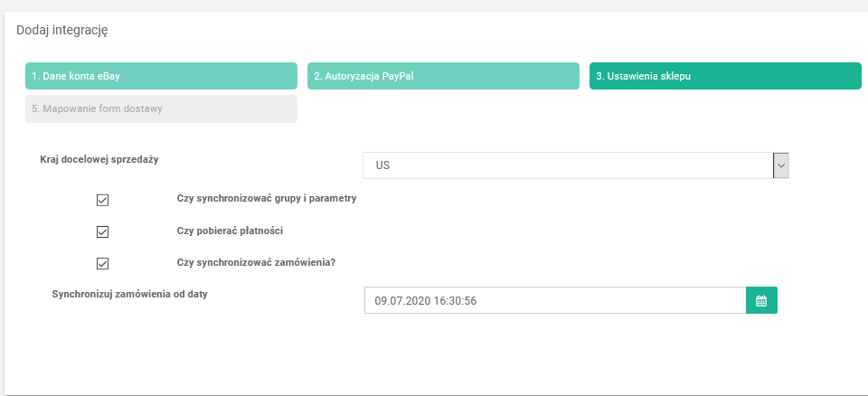Open the 5. Mapowanie form dostawy tab
This screenshot has width=868, height=396.
point(161,108)
